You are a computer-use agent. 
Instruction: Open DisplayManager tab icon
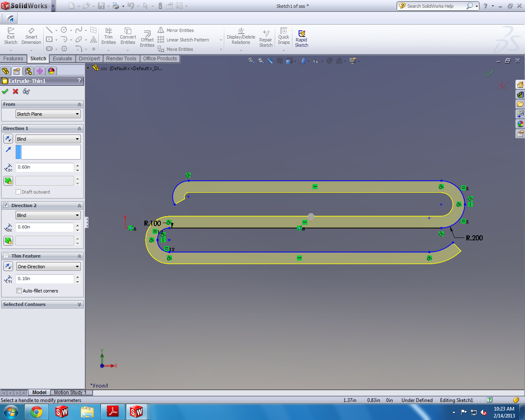tap(51, 71)
